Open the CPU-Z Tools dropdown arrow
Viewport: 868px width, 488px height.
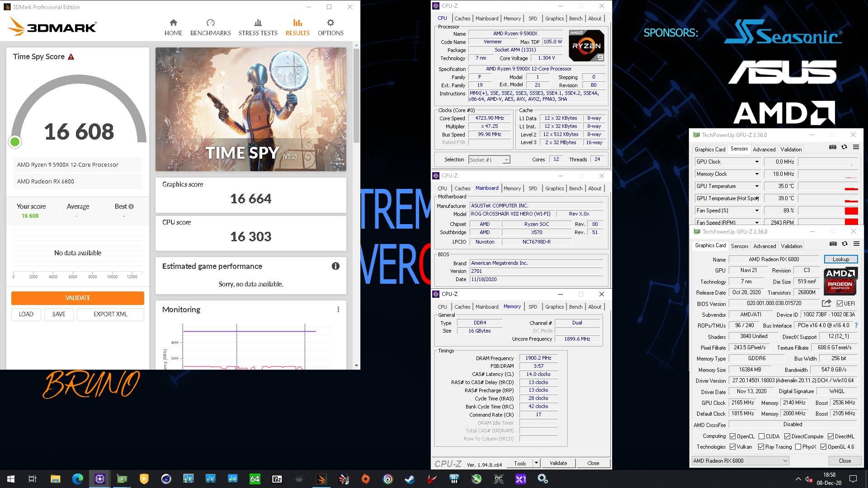[x=536, y=463]
